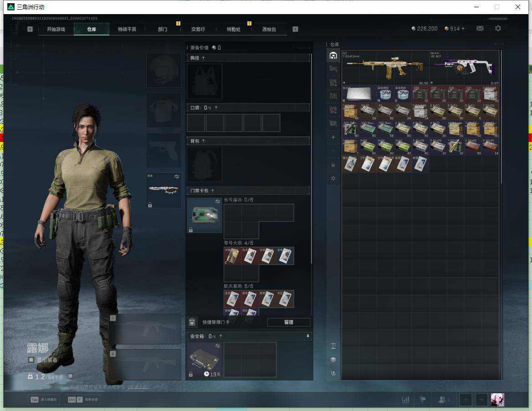Switch to 部门 tab

point(163,29)
